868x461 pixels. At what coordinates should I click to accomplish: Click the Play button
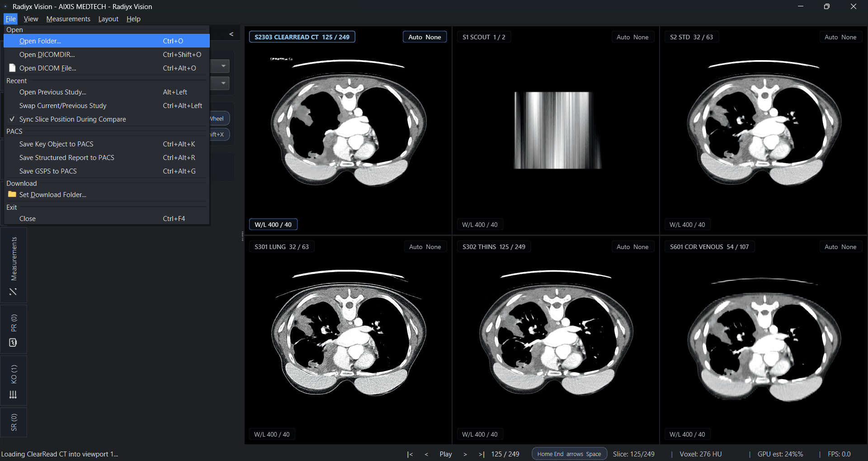pyautogui.click(x=446, y=454)
